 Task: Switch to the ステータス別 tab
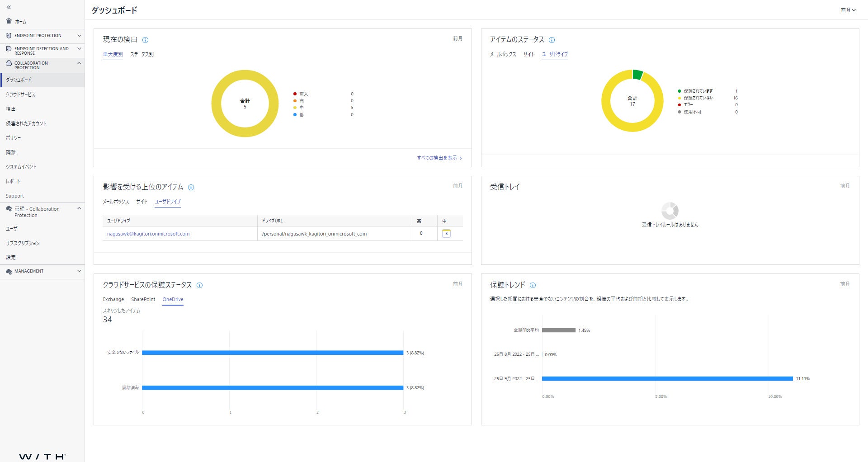point(142,54)
